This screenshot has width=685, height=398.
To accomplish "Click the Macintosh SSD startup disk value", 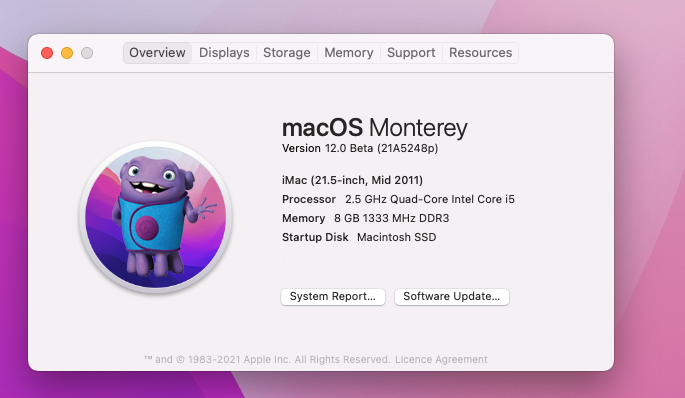I will [x=397, y=237].
